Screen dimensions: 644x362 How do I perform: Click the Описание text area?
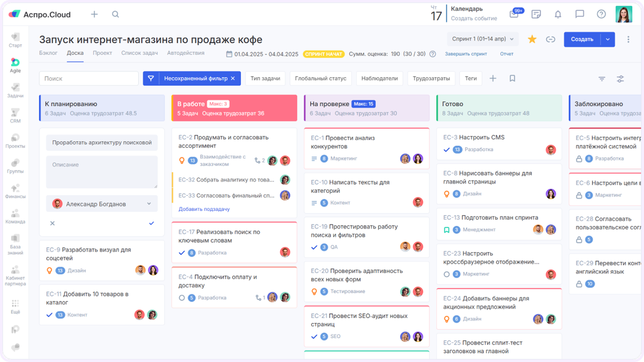[102, 172]
